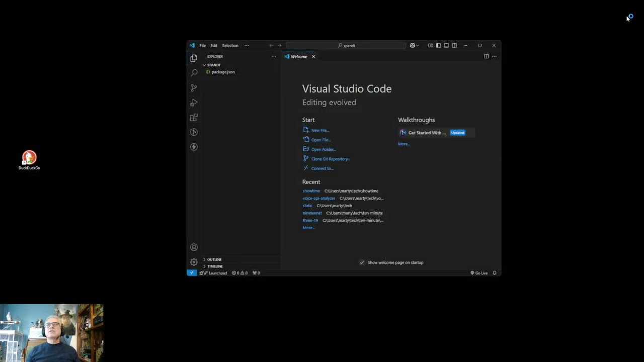Screen dimensions: 644x362
Task: Open DuckDuckGo desktop shortcut
Action: tap(29, 160)
